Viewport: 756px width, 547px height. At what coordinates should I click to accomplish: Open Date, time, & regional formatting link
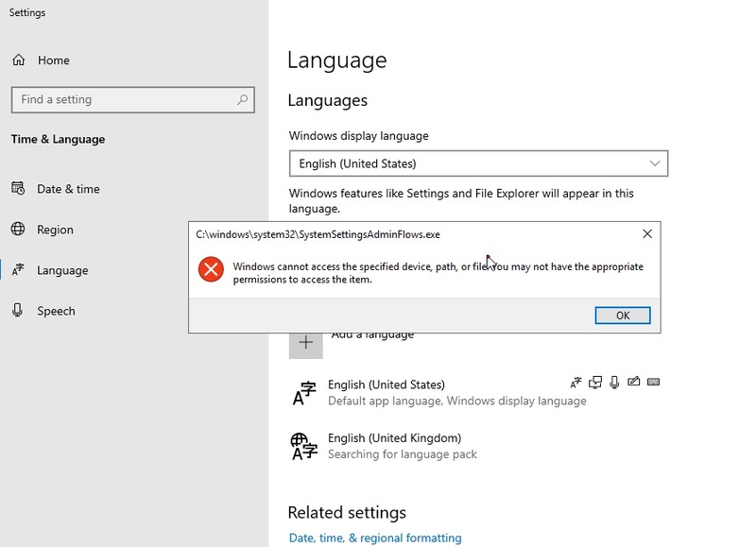click(x=374, y=537)
